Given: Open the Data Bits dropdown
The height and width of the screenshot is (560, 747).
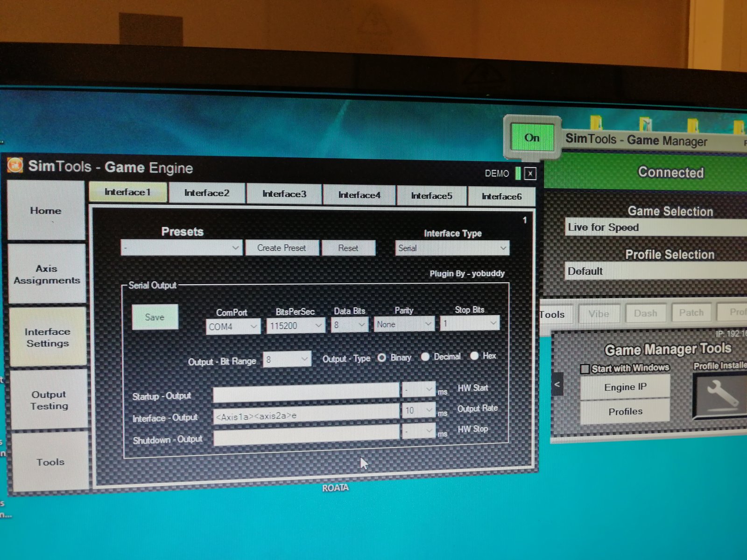Looking at the screenshot, I should 350,324.
